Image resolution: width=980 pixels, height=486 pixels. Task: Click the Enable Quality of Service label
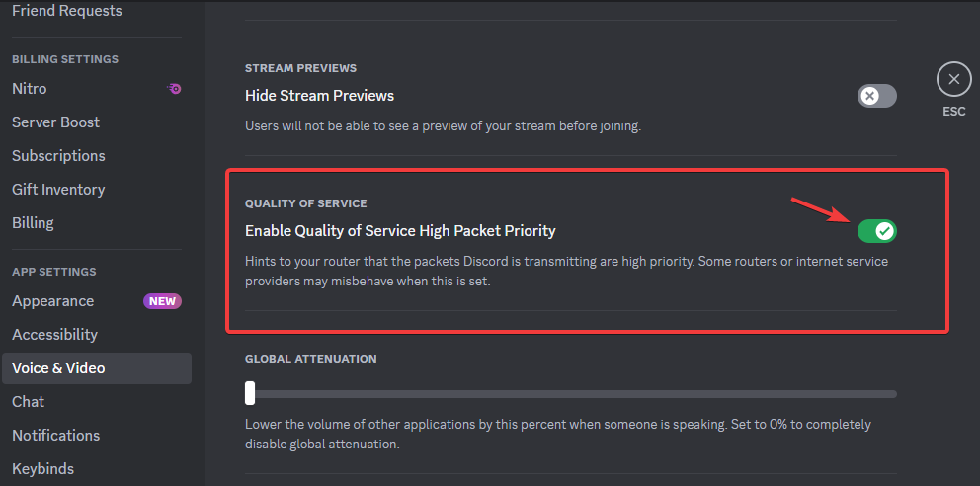click(x=400, y=231)
